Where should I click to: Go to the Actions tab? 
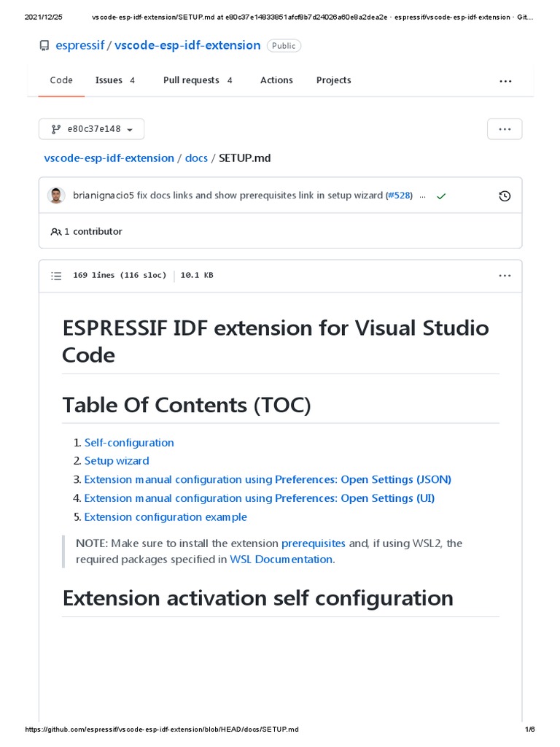pyautogui.click(x=276, y=80)
